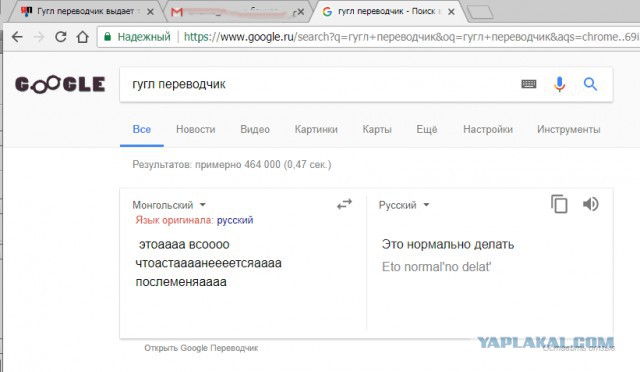Screen dimensions: 640x372
Task: Open the 'Картинки' search tab
Action: click(x=316, y=129)
